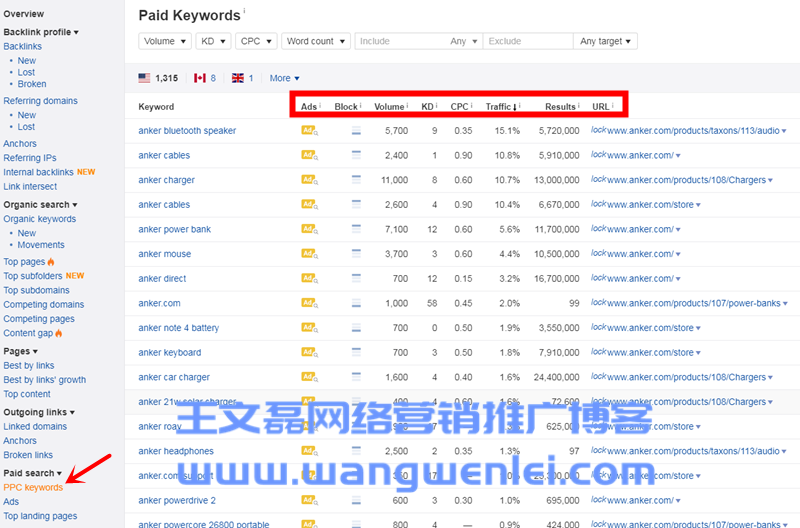Sort the table by Traffic column
800x528 pixels.
pyautogui.click(x=502, y=106)
